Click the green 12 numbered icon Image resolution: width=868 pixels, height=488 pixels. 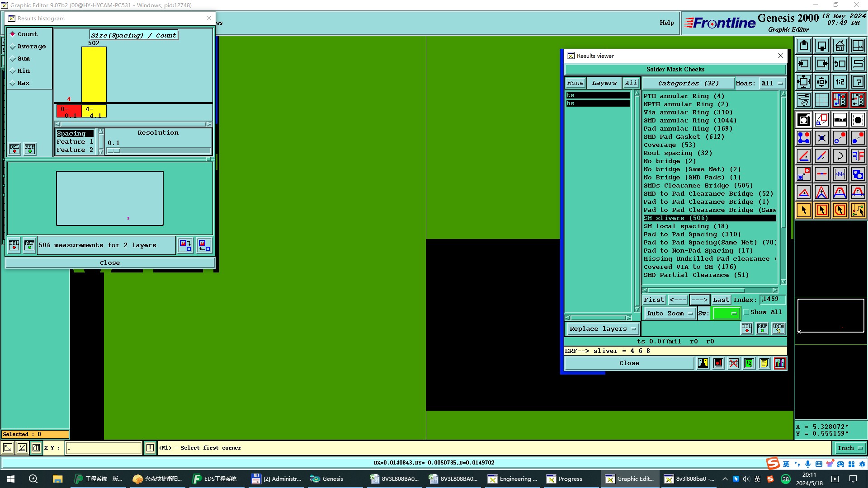pyautogui.click(x=749, y=363)
